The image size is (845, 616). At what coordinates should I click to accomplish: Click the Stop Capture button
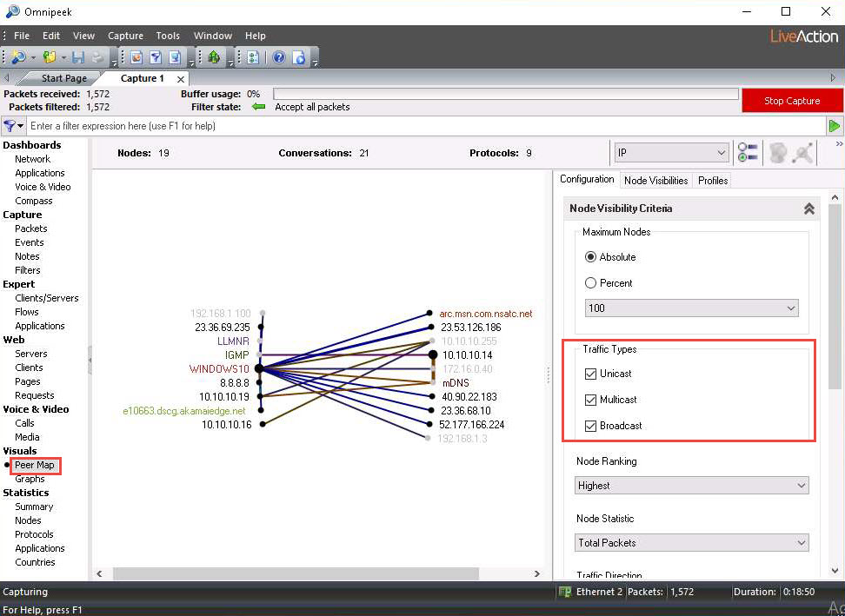tap(792, 101)
